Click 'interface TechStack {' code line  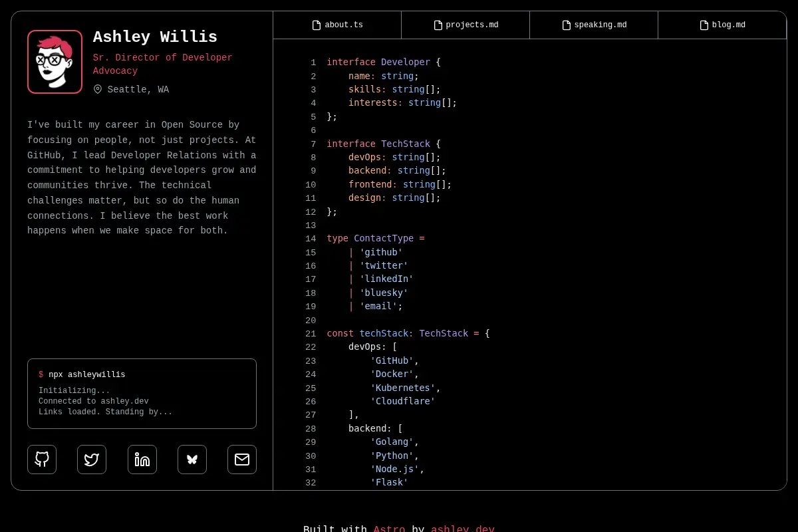[384, 144]
